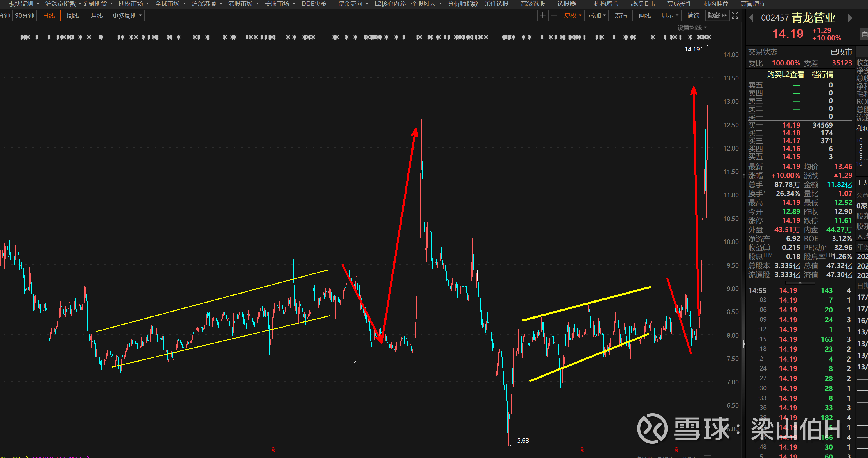Open the DDE决策 menu item
The image size is (868, 458).
tap(314, 4)
